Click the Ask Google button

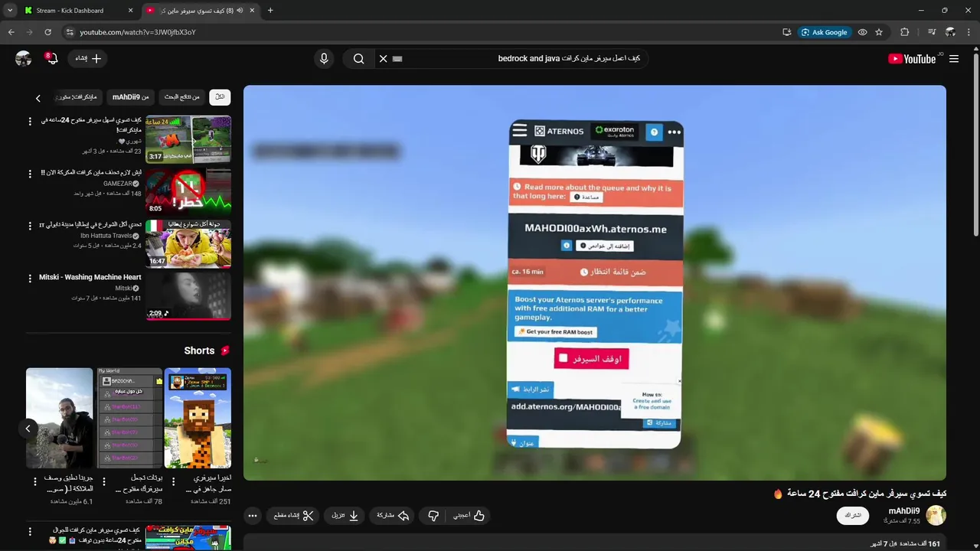coord(824,32)
